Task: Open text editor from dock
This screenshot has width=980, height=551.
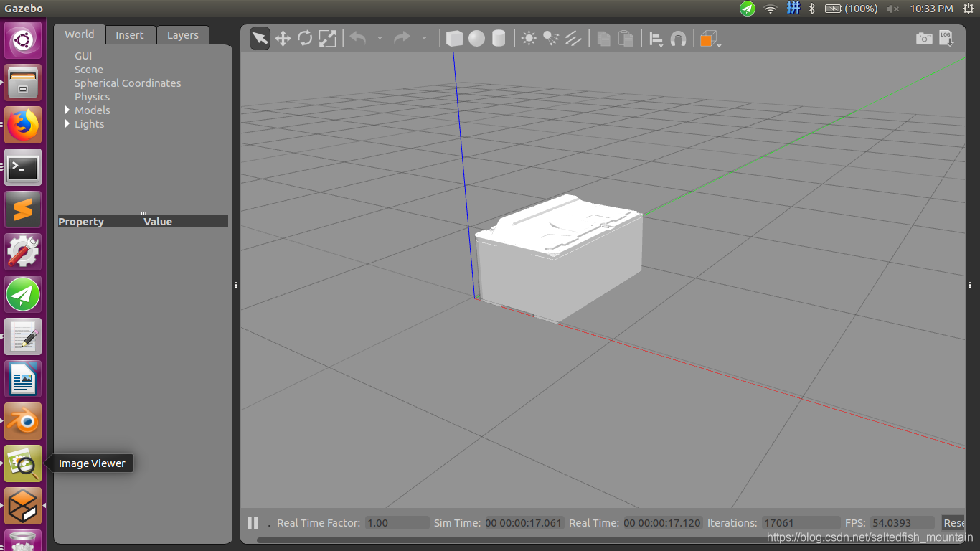Action: pos(23,336)
